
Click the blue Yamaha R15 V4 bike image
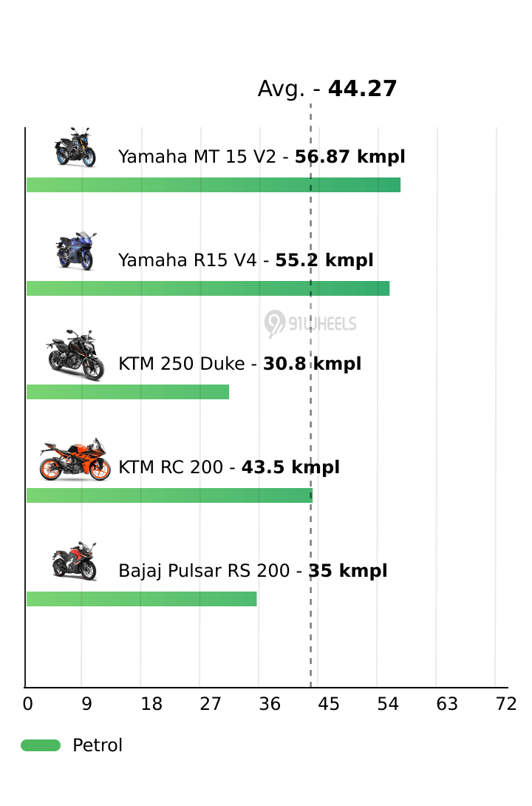pos(75,251)
